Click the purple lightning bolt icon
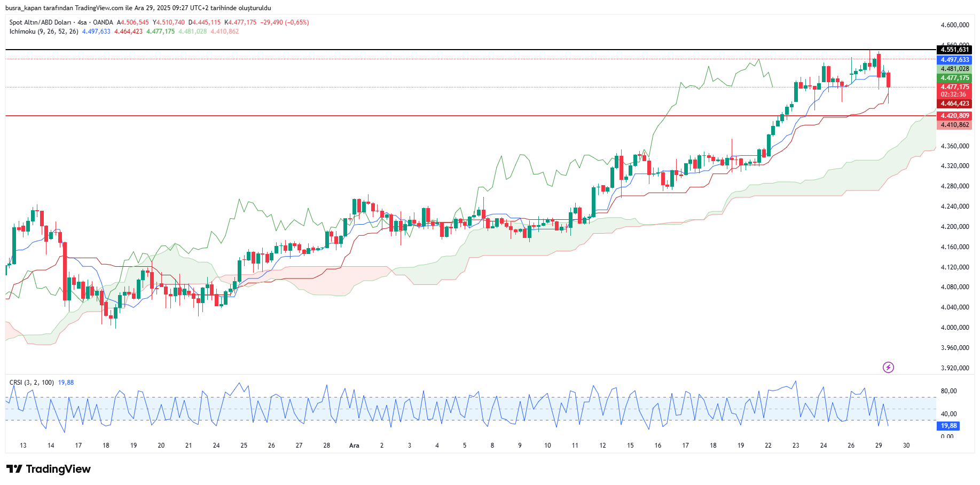 (888, 367)
